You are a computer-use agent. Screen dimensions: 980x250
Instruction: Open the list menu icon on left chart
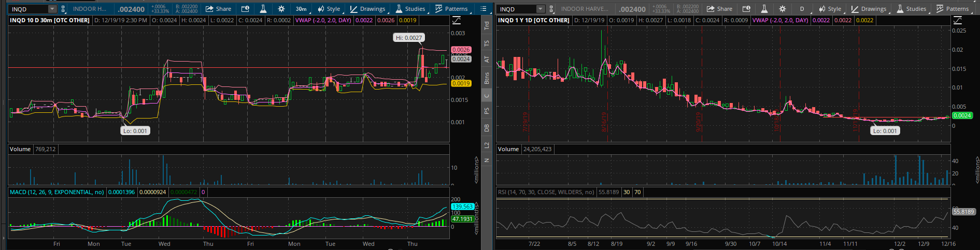pyautogui.click(x=484, y=9)
